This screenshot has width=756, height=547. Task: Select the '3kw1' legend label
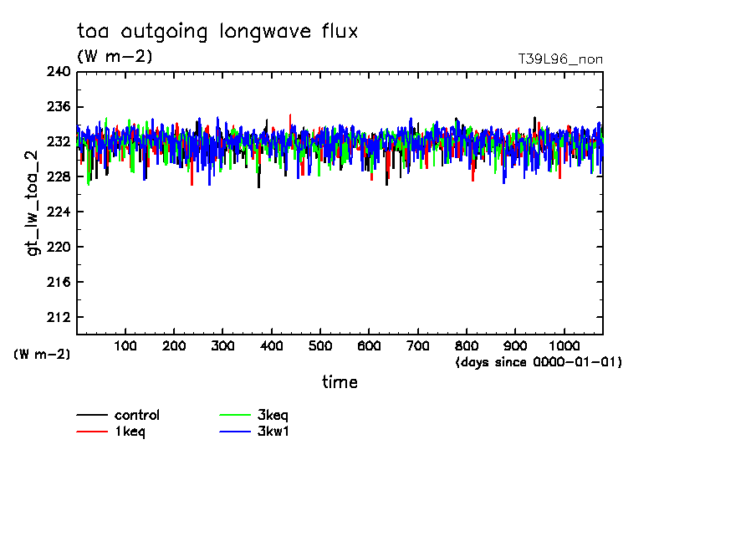(274, 432)
